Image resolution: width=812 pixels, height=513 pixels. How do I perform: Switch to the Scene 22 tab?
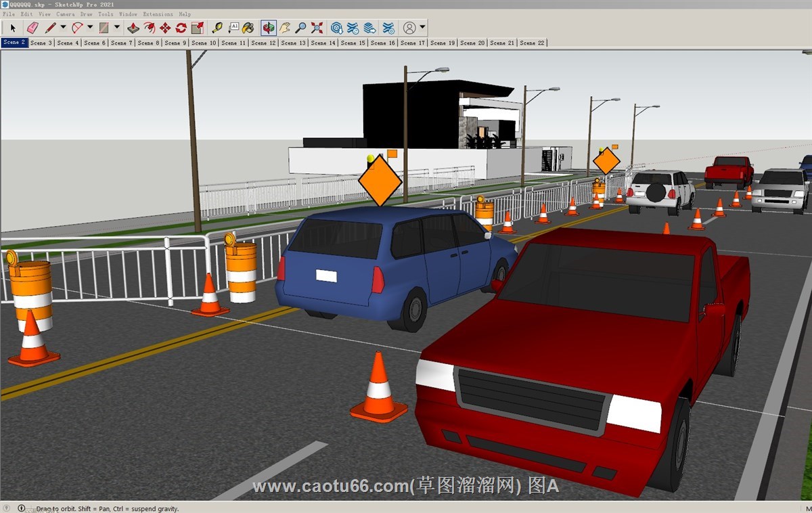532,43
